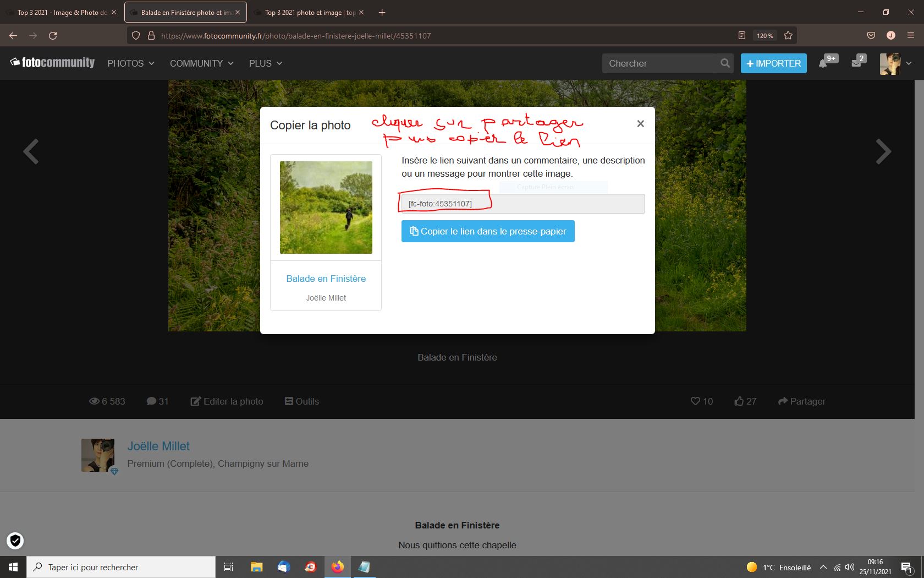Go to the previous photo arrow
This screenshot has height=578, width=924.
[x=31, y=151]
